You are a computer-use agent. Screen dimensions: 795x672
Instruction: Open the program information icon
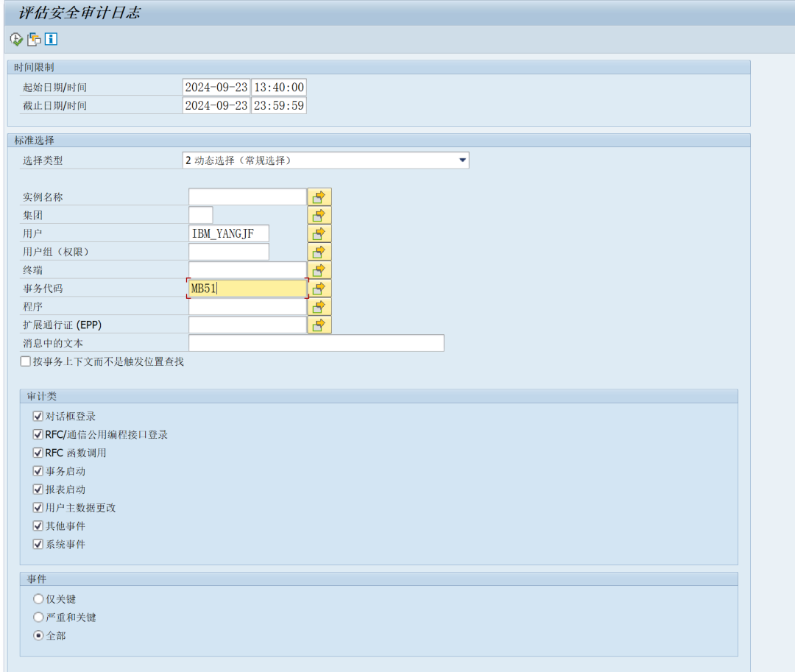point(52,39)
